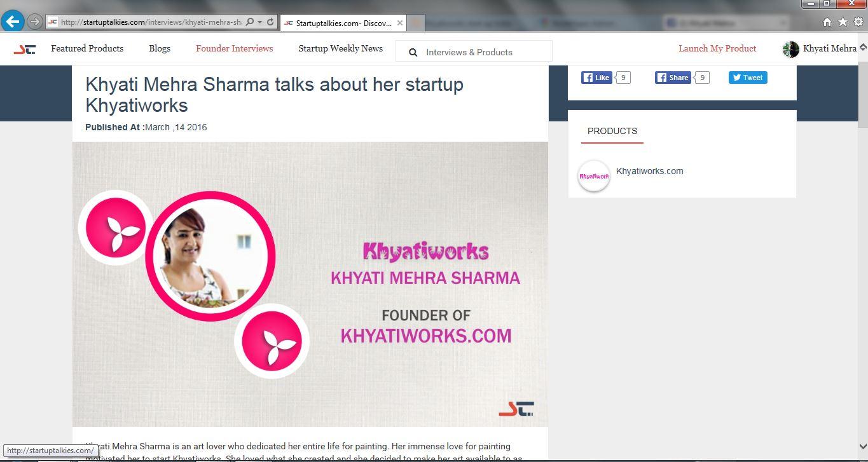Screen dimensions: 868x462
Task: Open the Featured Products menu item
Action: (x=87, y=48)
